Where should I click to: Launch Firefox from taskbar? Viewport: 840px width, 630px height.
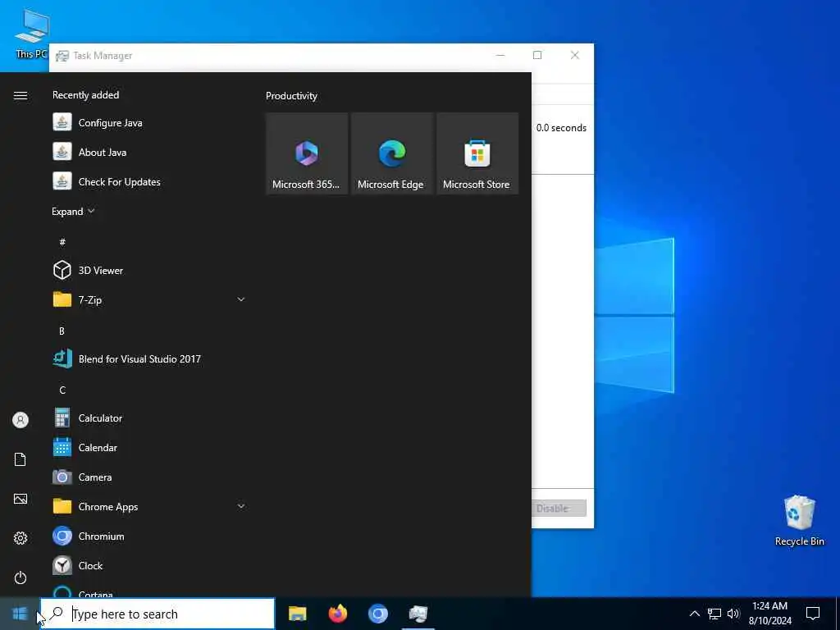(x=337, y=614)
